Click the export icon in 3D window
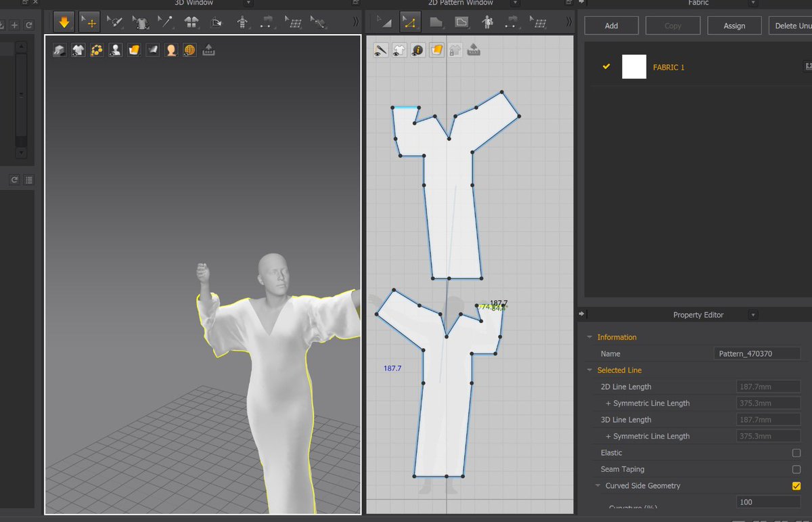812x522 pixels. 208,50
